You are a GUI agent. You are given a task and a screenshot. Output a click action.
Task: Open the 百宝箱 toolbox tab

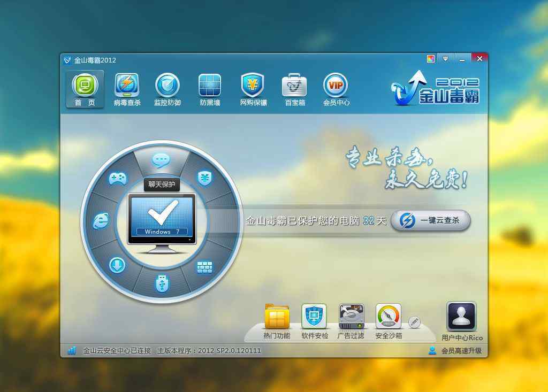[295, 89]
